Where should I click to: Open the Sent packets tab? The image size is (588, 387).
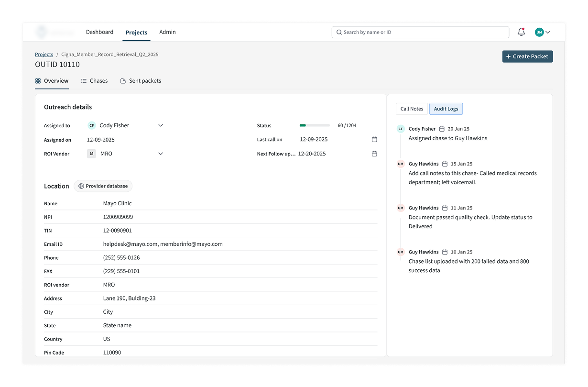(x=141, y=81)
